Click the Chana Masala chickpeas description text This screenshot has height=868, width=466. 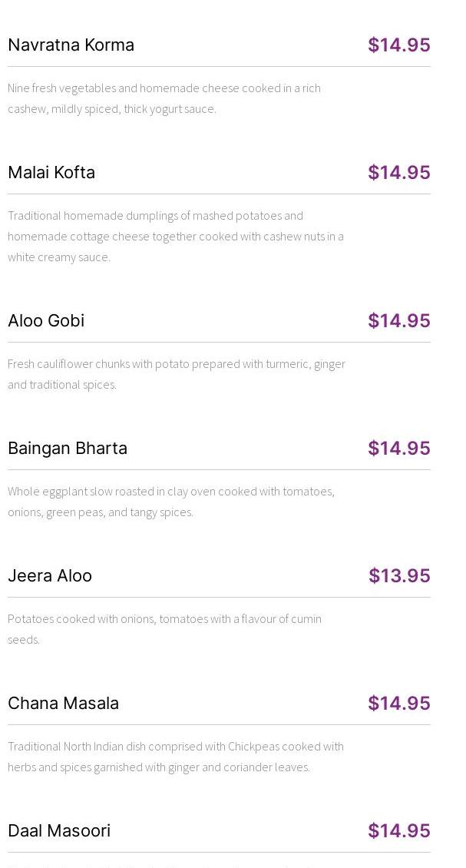click(x=176, y=757)
